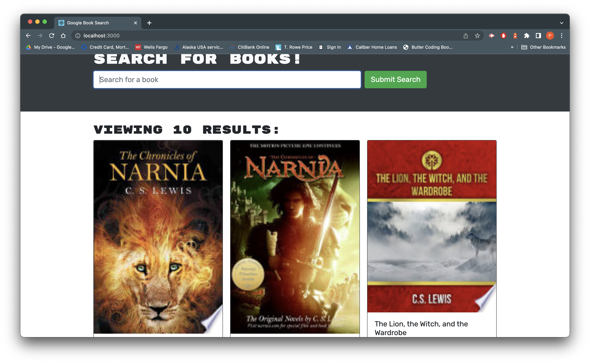Go back with the browser back arrow
Viewport: 590px width, 364px height.
[x=28, y=36]
